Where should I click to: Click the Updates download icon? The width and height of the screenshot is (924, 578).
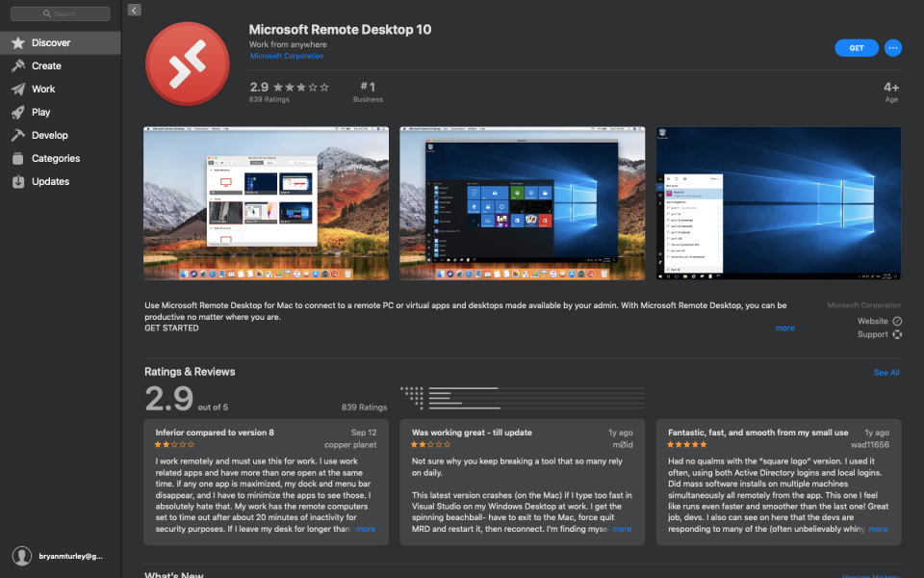pos(18,182)
